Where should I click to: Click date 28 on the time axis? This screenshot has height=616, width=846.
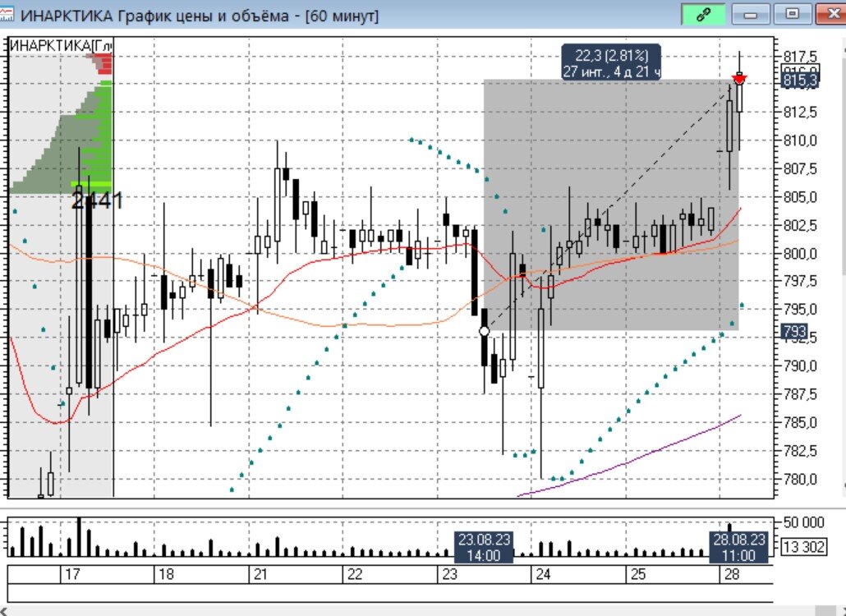pyautogui.click(x=732, y=574)
